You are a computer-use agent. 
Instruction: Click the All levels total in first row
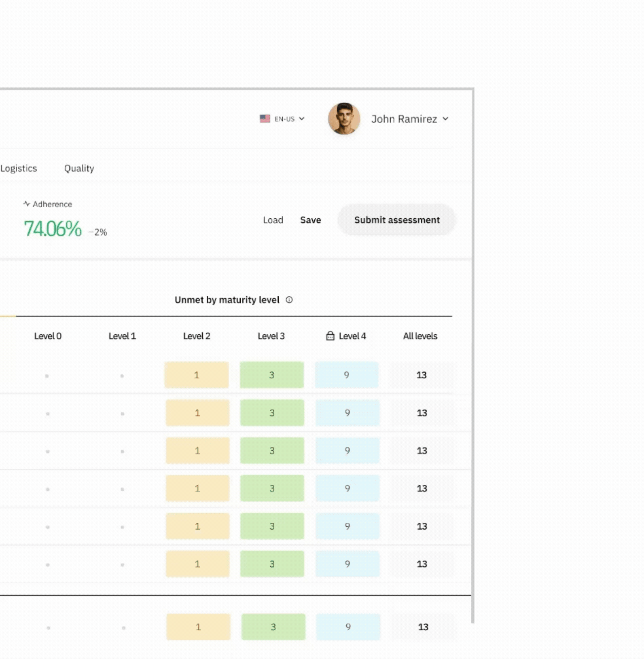click(x=422, y=375)
